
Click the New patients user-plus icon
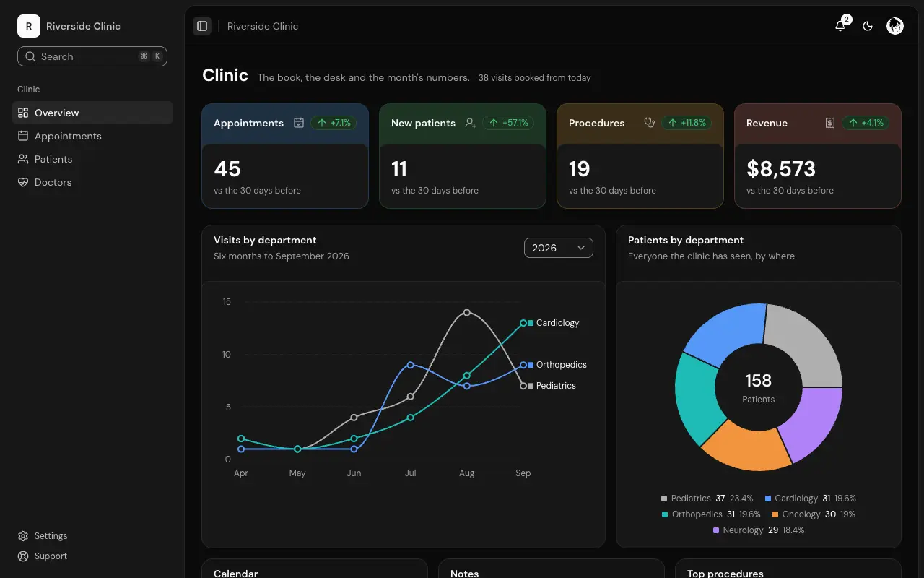pos(471,123)
